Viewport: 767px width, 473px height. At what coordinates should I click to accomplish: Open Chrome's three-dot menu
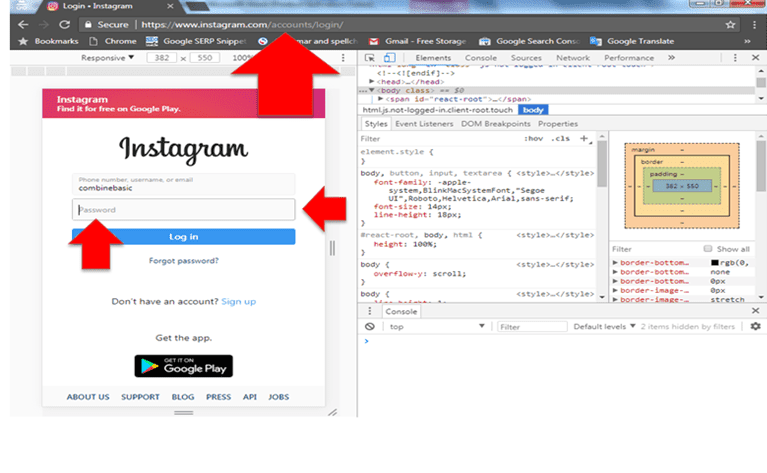point(754,24)
